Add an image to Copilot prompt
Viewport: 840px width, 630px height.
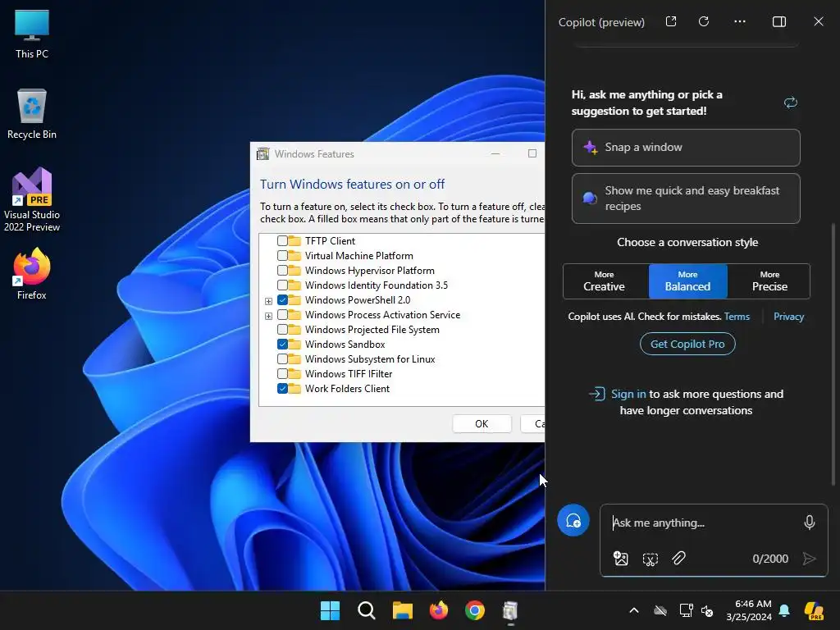click(620, 559)
